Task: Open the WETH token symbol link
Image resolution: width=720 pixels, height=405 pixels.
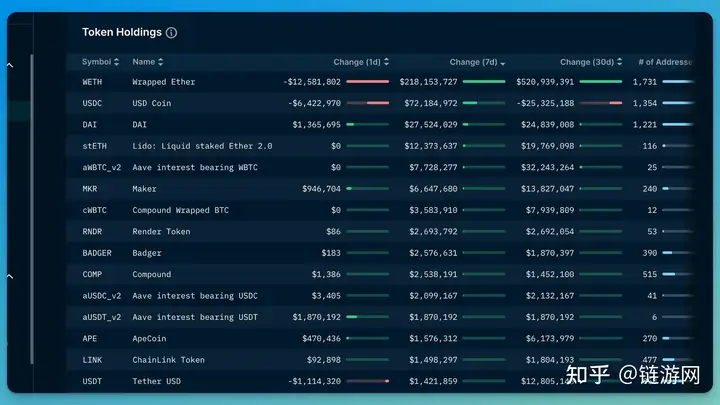Action: tap(93, 82)
